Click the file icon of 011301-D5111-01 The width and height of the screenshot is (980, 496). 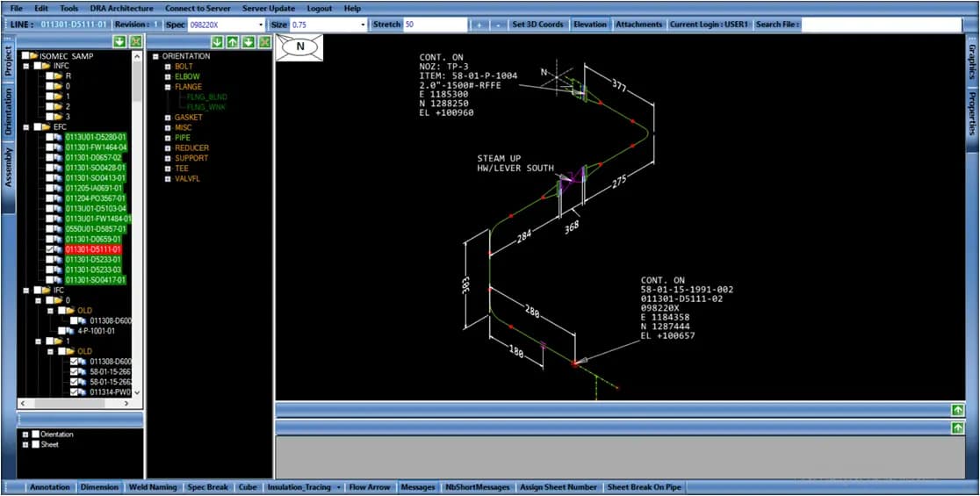pyautogui.click(x=60, y=249)
